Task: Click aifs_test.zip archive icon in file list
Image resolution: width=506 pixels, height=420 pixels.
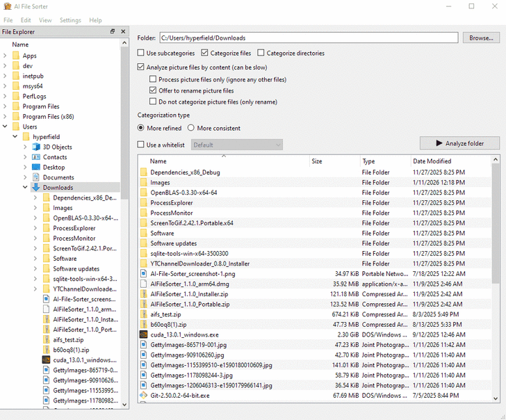Action: 144,314
